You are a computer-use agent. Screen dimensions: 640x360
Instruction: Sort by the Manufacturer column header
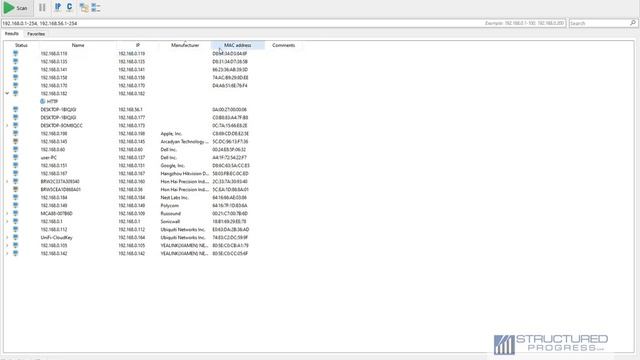[x=185, y=45]
